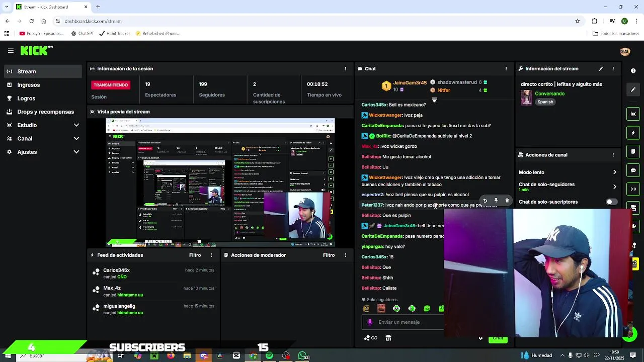644x362 pixels.
Task: Open browser extensions puzzle icon
Action: [595, 21]
